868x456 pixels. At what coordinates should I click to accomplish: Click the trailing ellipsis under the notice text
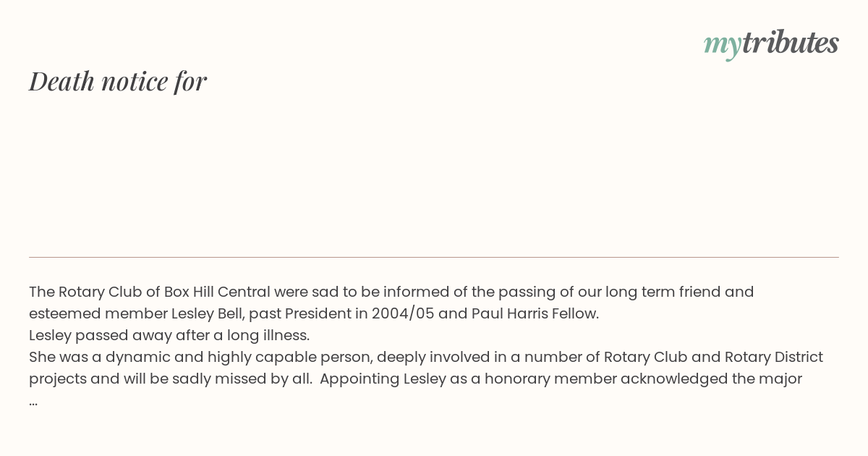click(x=33, y=401)
